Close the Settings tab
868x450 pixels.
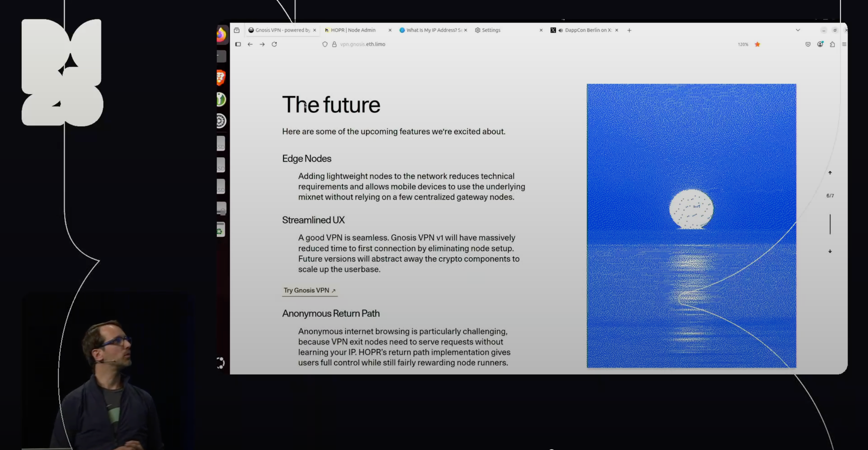coord(541,30)
